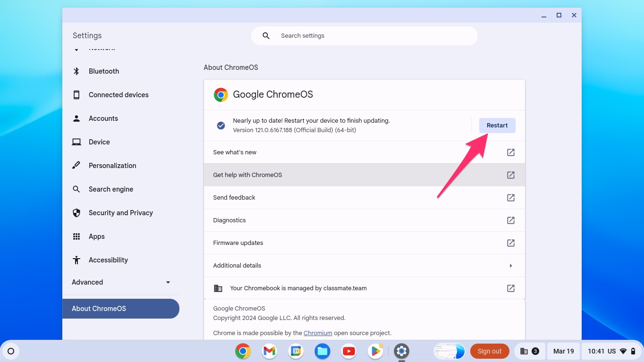
Task: Open external link icon for managed by classmate.team
Action: click(x=511, y=288)
